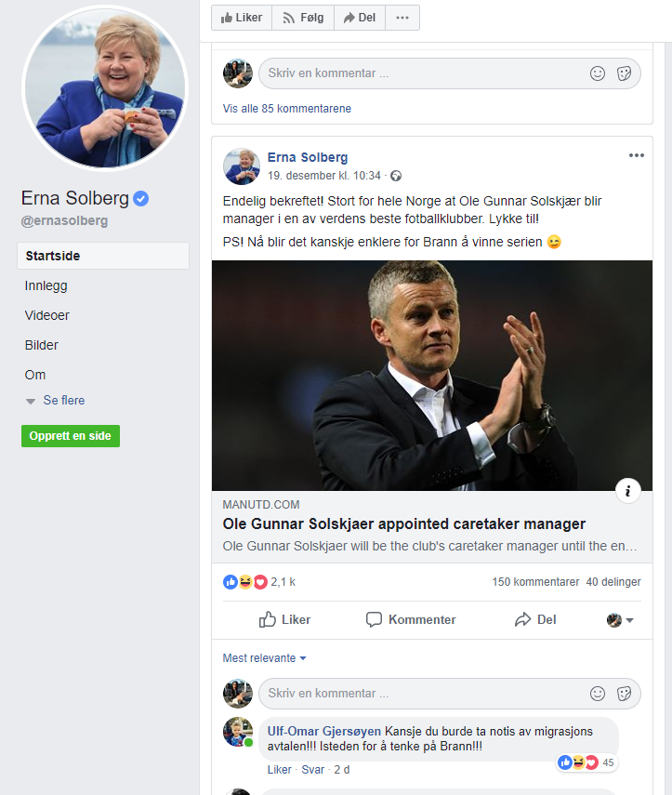Select Innlegg in the sidebar menu

coord(46,285)
